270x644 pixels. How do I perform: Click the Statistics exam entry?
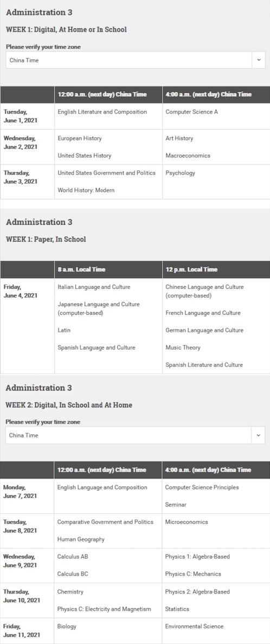coord(177,609)
